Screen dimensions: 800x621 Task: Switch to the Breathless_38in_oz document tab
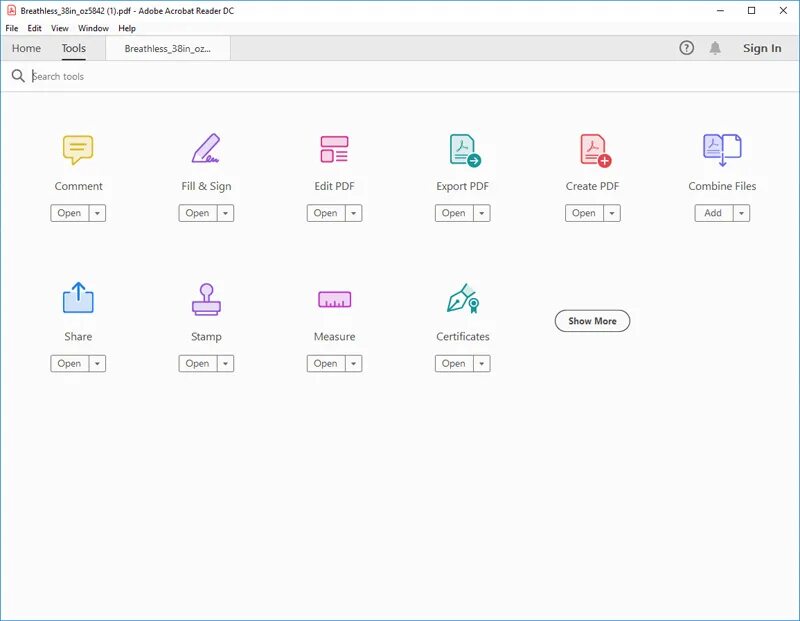point(168,48)
